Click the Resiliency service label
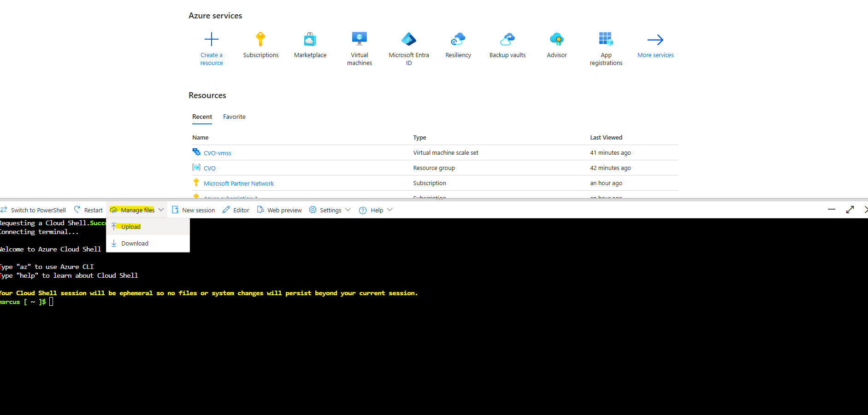 458,55
